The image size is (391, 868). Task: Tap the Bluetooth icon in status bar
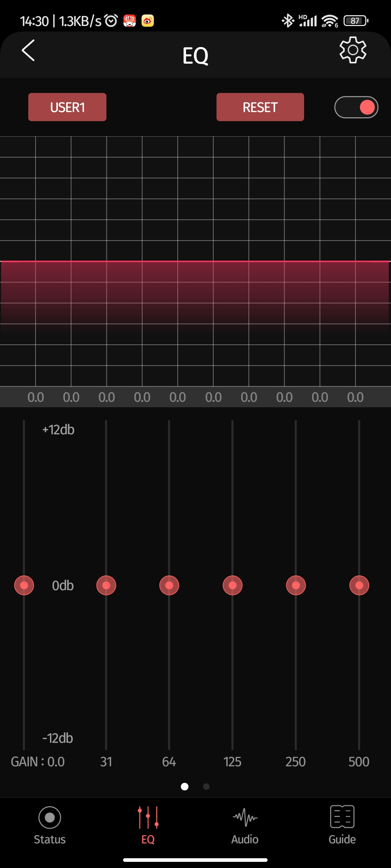[288, 21]
